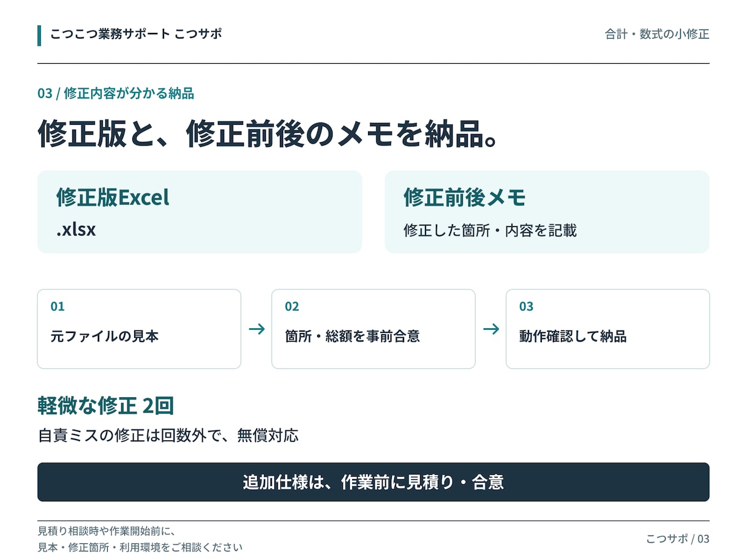The height and width of the screenshot is (560, 747).
Task: Click the .xlsx file type text
Action: 76,230
